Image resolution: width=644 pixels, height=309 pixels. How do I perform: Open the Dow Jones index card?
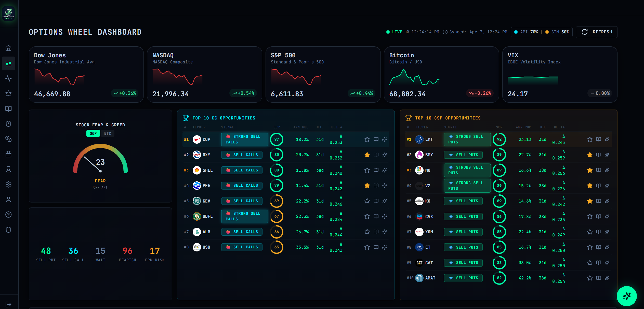click(x=86, y=74)
